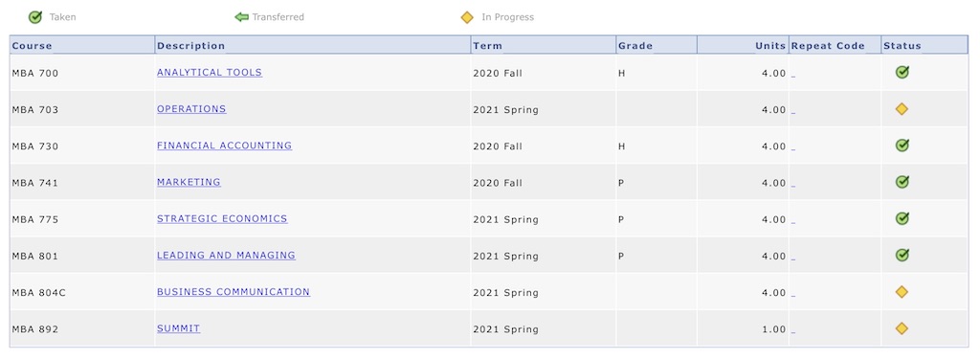Click the In Progress diamond for MBA 703
Image resolution: width=980 pixels, height=360 pixels.
tap(902, 109)
